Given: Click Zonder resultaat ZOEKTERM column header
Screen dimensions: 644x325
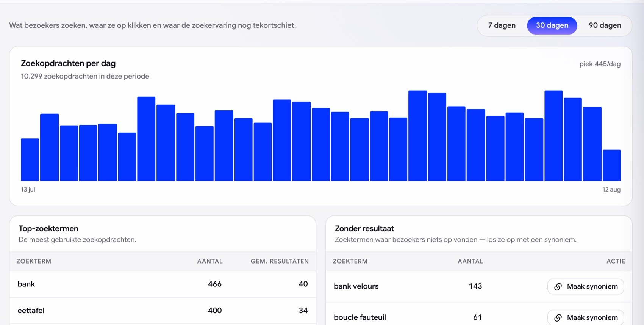Looking at the screenshot, I should [x=350, y=261].
